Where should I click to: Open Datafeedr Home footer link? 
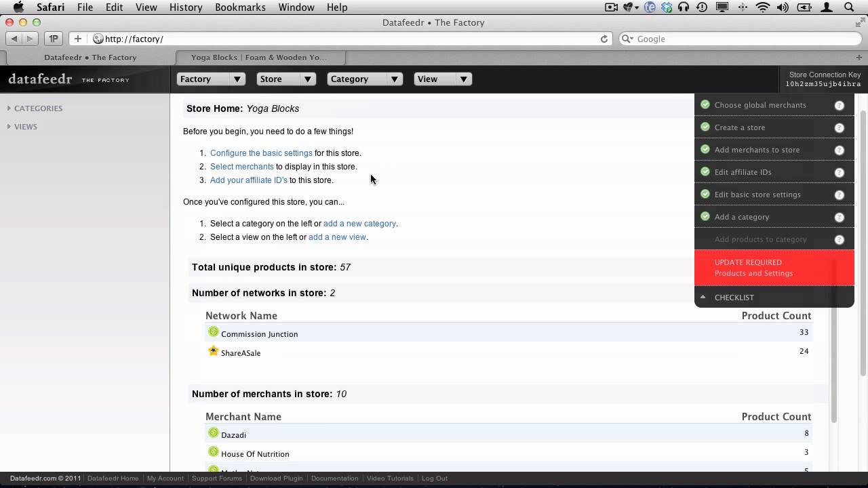tap(113, 479)
